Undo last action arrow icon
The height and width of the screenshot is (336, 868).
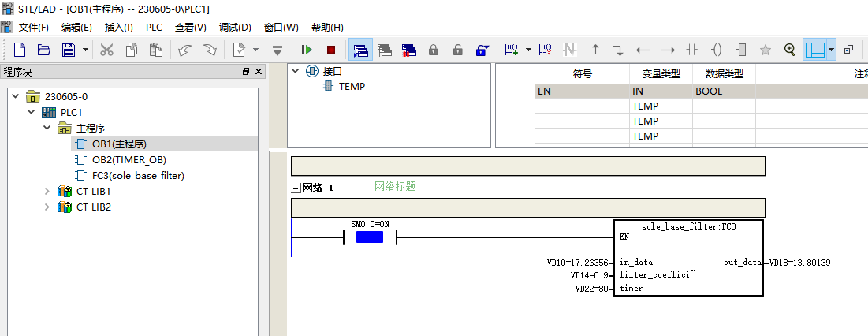click(x=185, y=50)
